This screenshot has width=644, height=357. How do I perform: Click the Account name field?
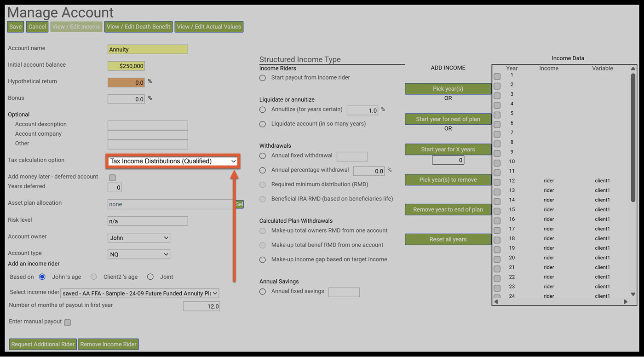pyautogui.click(x=148, y=49)
